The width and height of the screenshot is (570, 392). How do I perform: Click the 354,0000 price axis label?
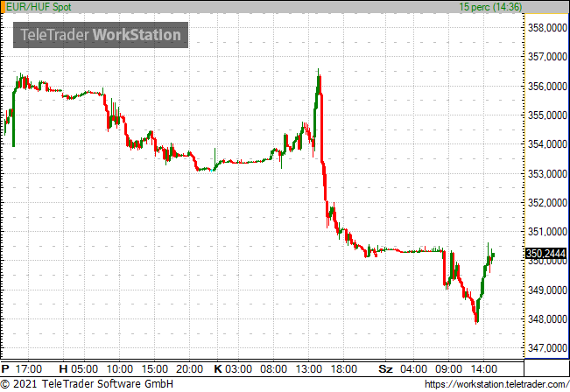coord(547,144)
